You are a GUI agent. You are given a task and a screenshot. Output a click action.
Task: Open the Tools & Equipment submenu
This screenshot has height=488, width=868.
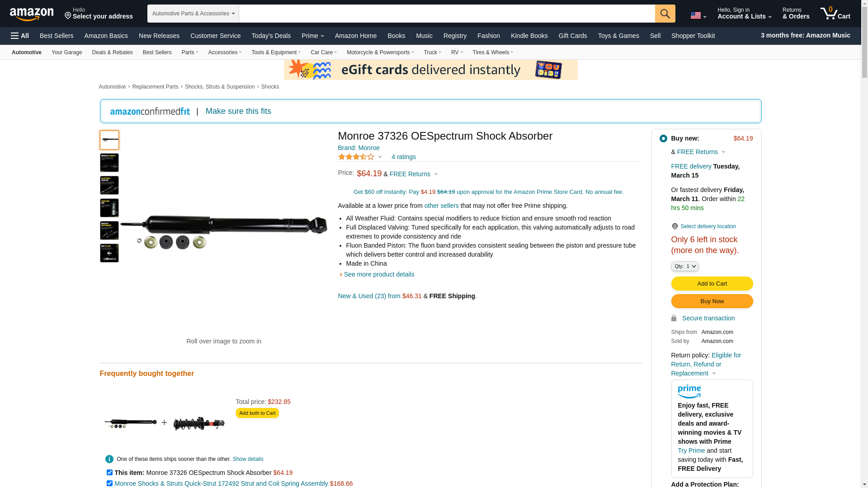click(276, 52)
